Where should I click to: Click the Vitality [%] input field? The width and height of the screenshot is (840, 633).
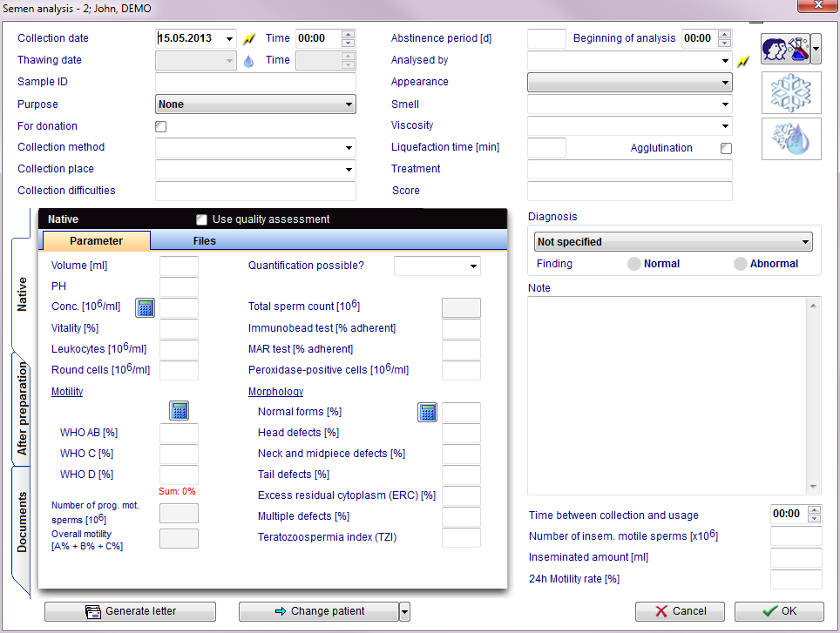(x=179, y=328)
